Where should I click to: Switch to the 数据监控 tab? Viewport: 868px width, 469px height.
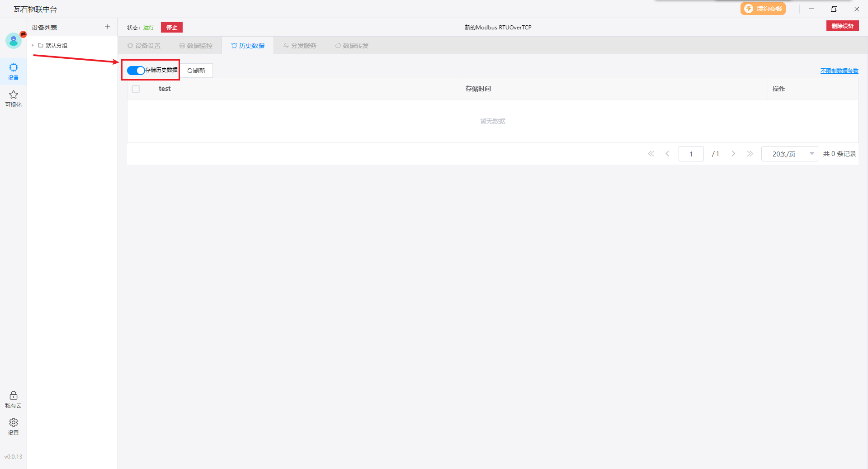coord(196,46)
